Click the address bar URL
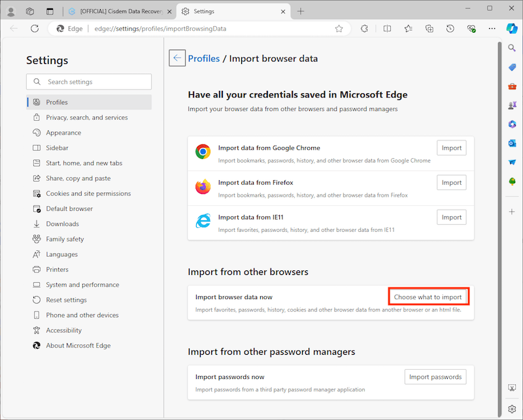Image resolution: width=523 pixels, height=420 pixels. [x=160, y=29]
